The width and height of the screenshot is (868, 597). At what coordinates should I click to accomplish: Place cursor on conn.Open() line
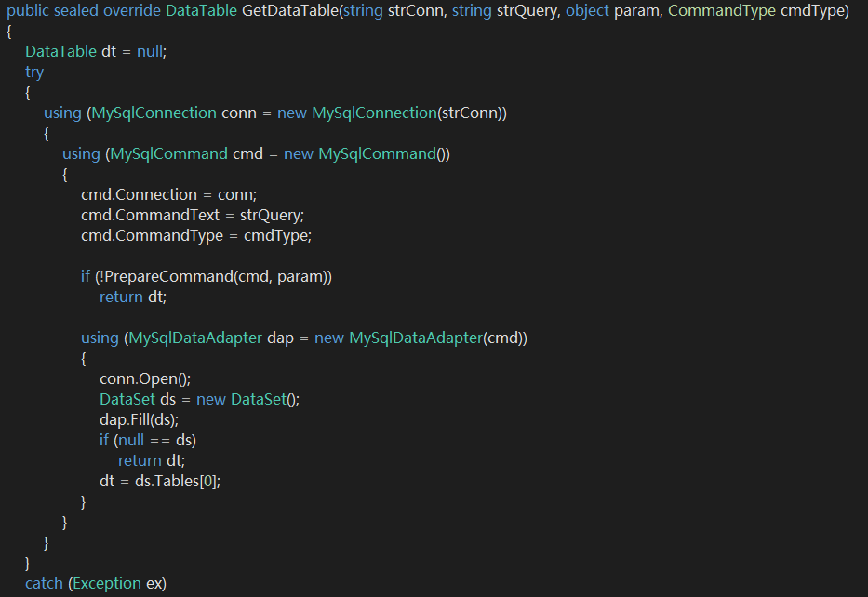click(x=145, y=378)
